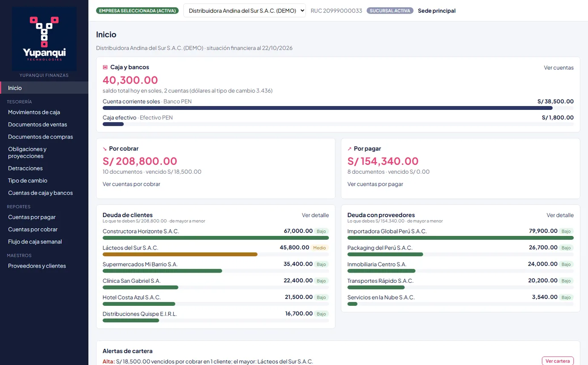
Task: Open Ver detalle in Deuda con proveedores
Action: [560, 215]
